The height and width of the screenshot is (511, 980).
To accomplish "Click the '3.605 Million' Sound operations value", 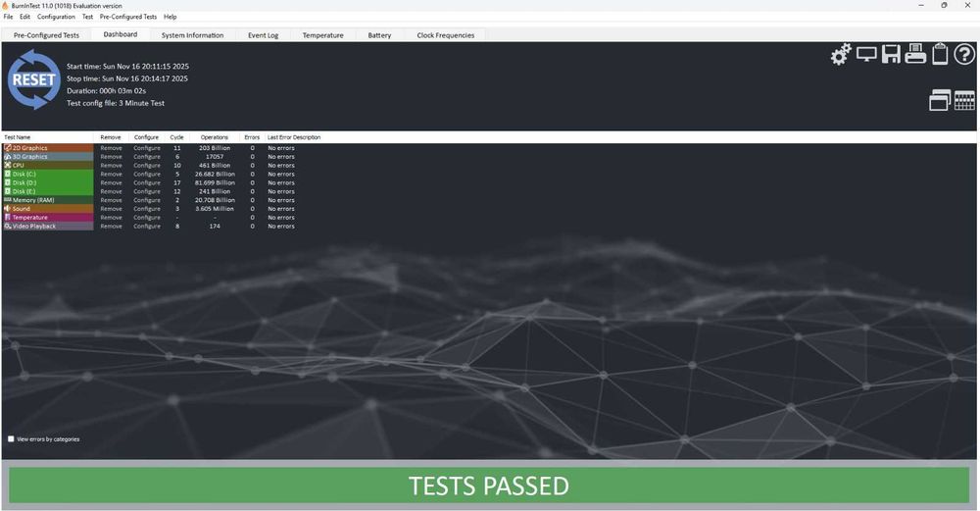I will [215, 209].
